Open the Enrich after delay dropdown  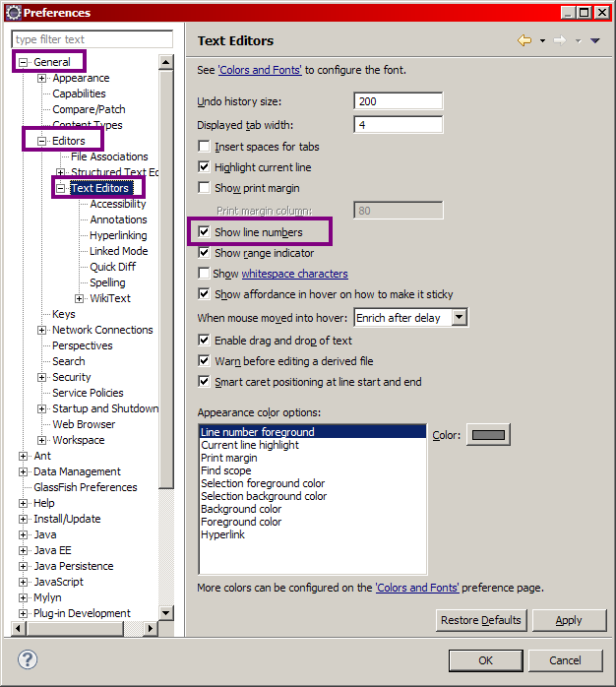coord(459,318)
